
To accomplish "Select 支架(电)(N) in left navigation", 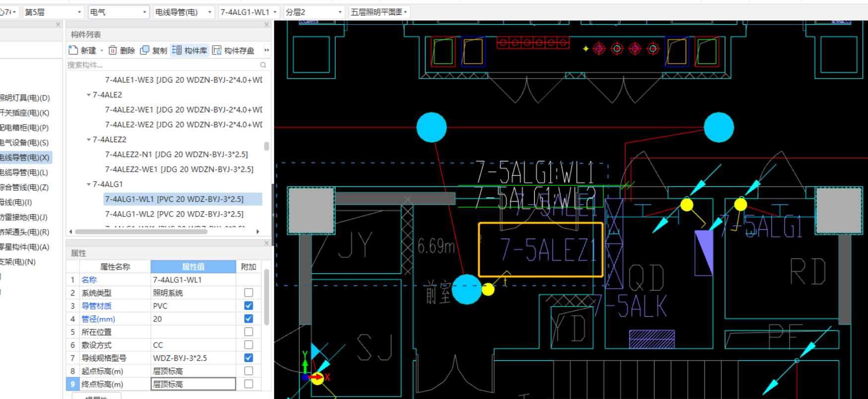I will (18, 262).
